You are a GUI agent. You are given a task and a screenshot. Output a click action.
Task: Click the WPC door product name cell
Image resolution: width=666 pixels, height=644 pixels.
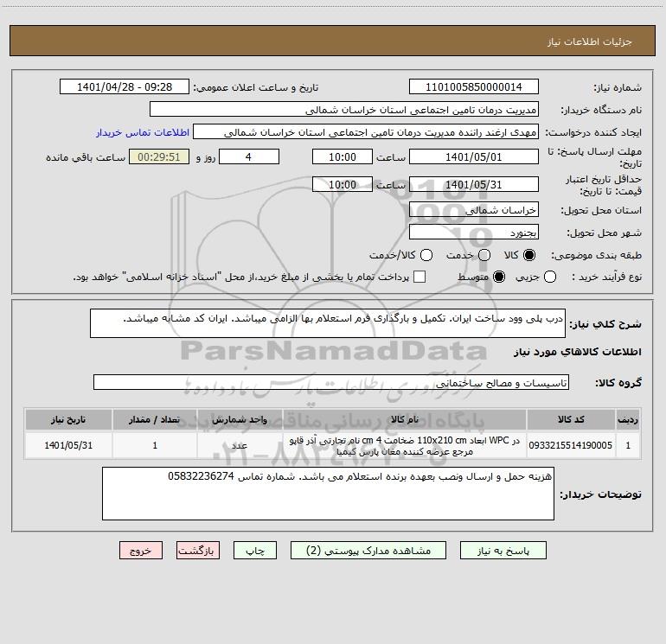pyautogui.click(x=405, y=445)
